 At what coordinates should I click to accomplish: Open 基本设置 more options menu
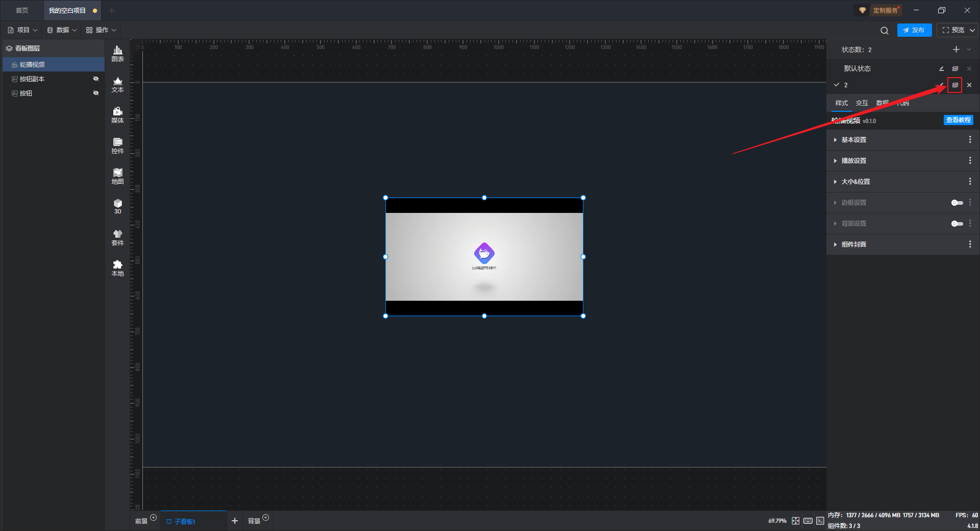(970, 140)
